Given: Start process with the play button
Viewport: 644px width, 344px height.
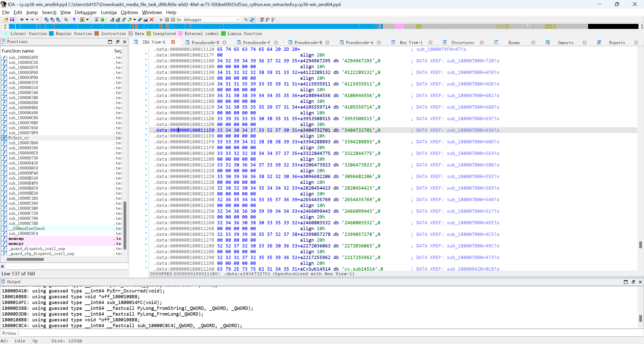Looking at the screenshot, I should [161, 20].
